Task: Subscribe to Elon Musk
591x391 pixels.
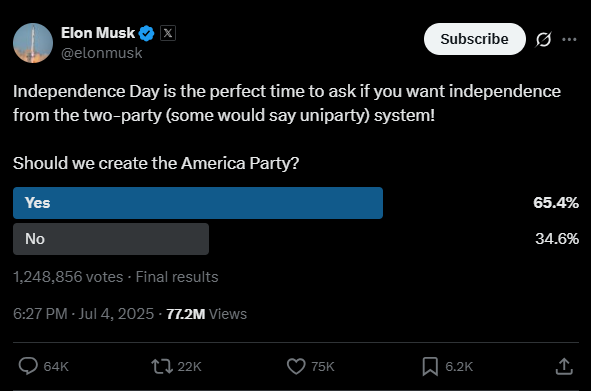Action: click(x=475, y=39)
